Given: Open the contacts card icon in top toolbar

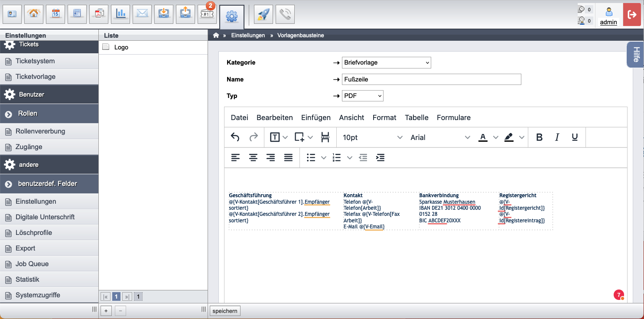Looking at the screenshot, I should (x=13, y=14).
